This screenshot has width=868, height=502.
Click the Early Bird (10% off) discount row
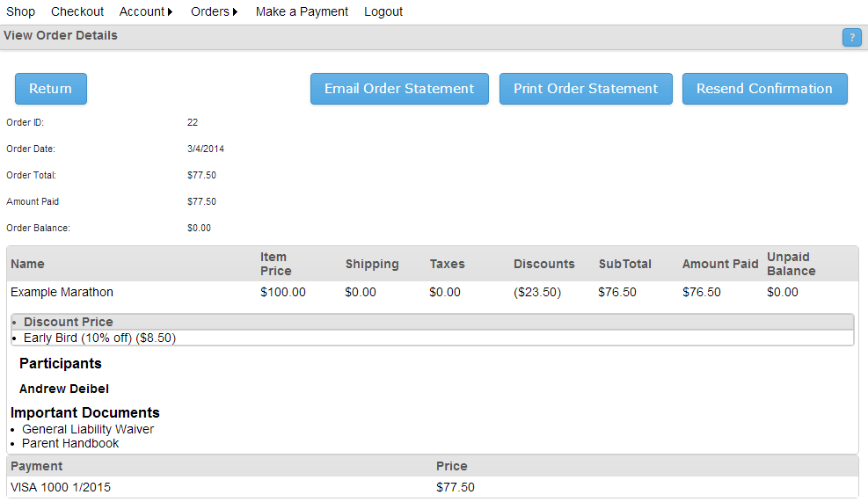[433, 338]
